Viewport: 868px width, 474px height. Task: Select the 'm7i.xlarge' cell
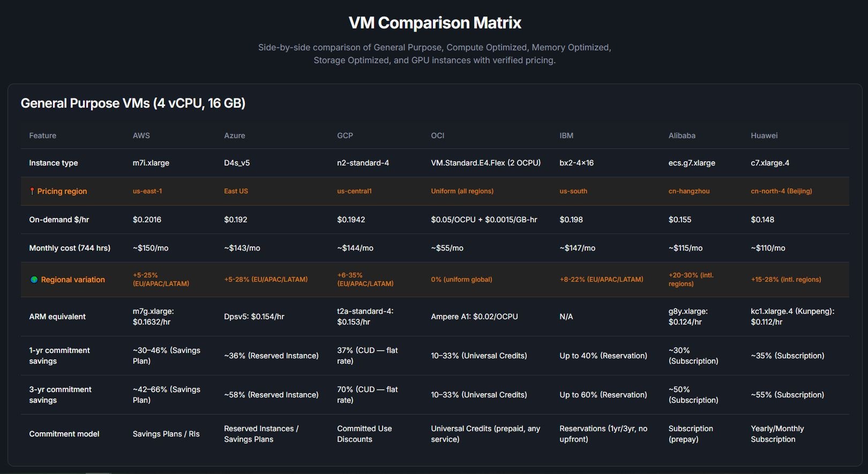click(x=151, y=163)
